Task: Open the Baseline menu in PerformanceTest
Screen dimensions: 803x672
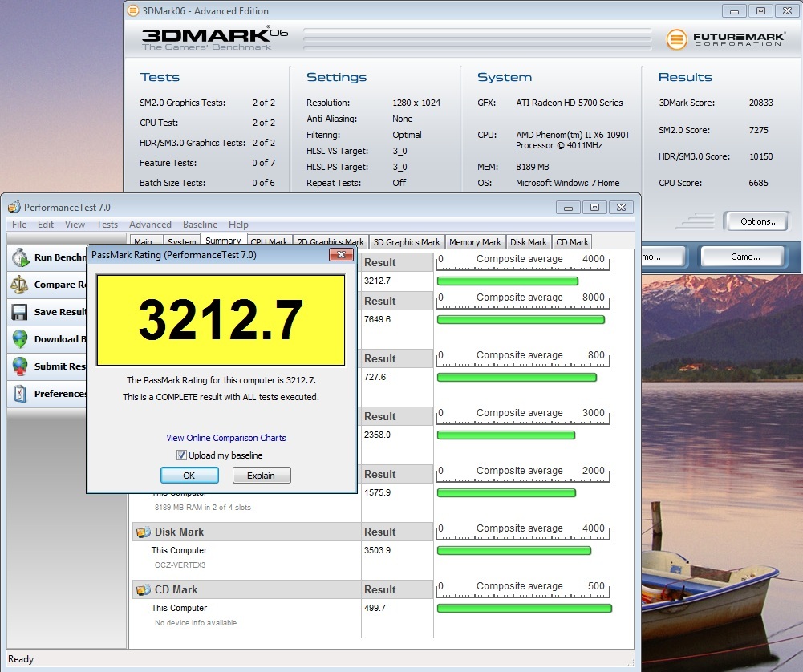Action: 200,225
